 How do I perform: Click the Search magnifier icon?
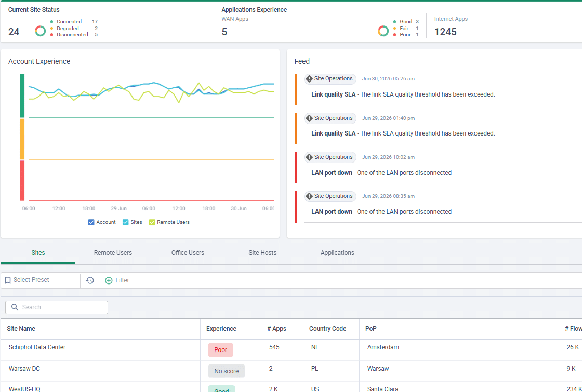point(15,307)
